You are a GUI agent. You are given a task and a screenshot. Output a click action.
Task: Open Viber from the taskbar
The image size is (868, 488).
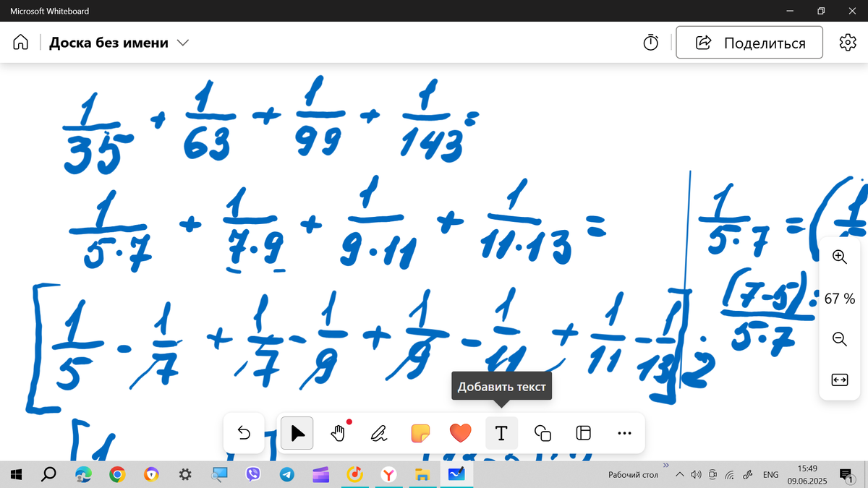point(253,474)
